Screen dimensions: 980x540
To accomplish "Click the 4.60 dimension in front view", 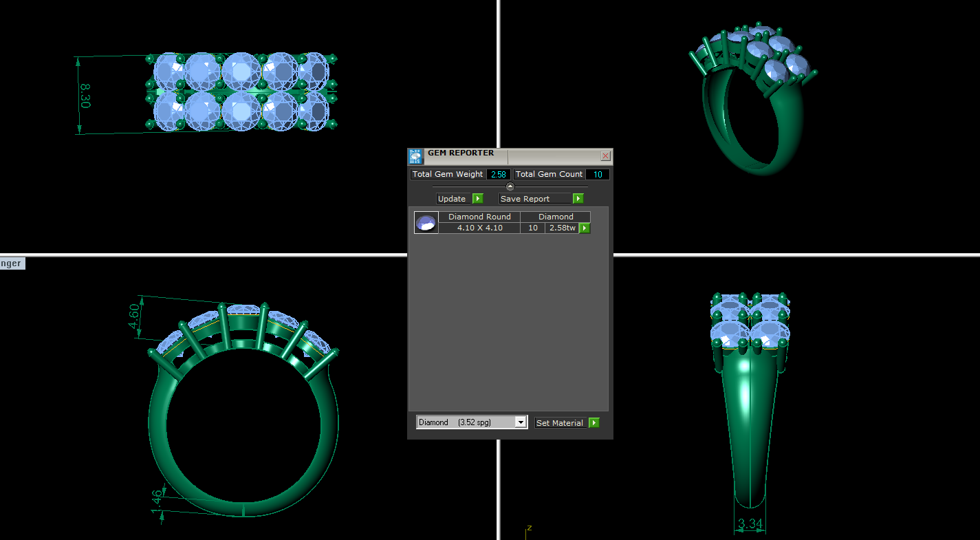I will [x=135, y=317].
